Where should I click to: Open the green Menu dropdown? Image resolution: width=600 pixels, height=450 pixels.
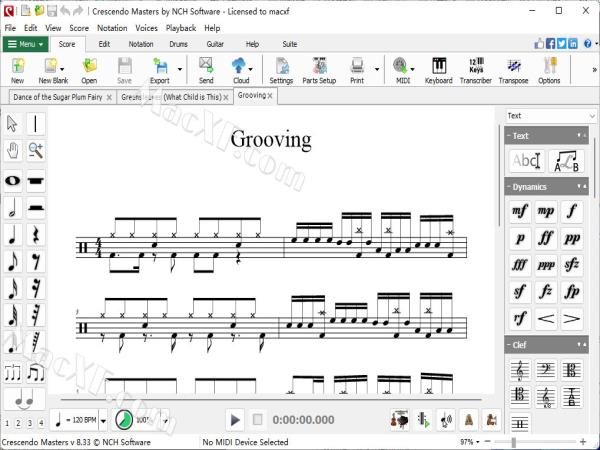point(26,44)
